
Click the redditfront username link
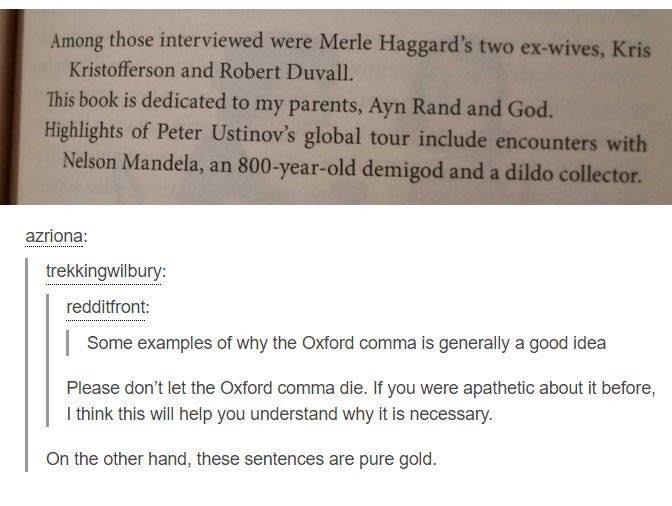[107, 307]
